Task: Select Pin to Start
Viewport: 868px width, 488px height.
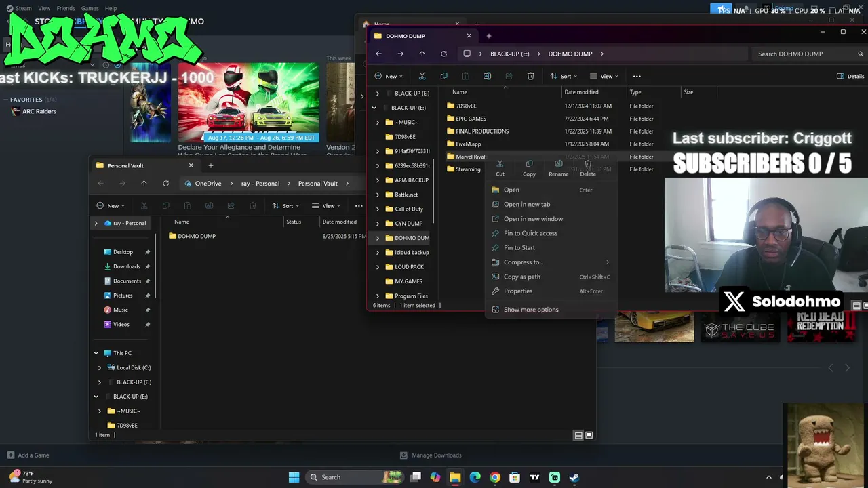Action: coord(550,247)
